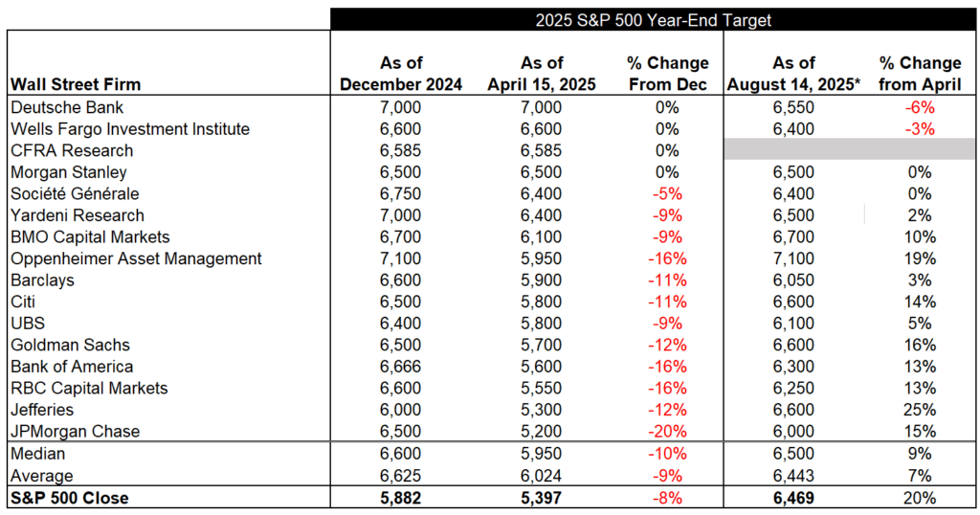Select the S&P 500 Close row label
The height and width of the screenshot is (515, 980).
pyautogui.click(x=69, y=498)
